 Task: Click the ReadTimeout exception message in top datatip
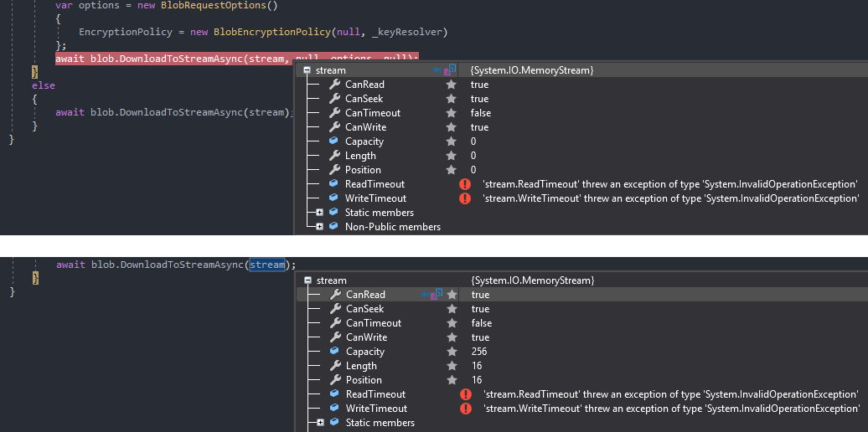coord(669,184)
